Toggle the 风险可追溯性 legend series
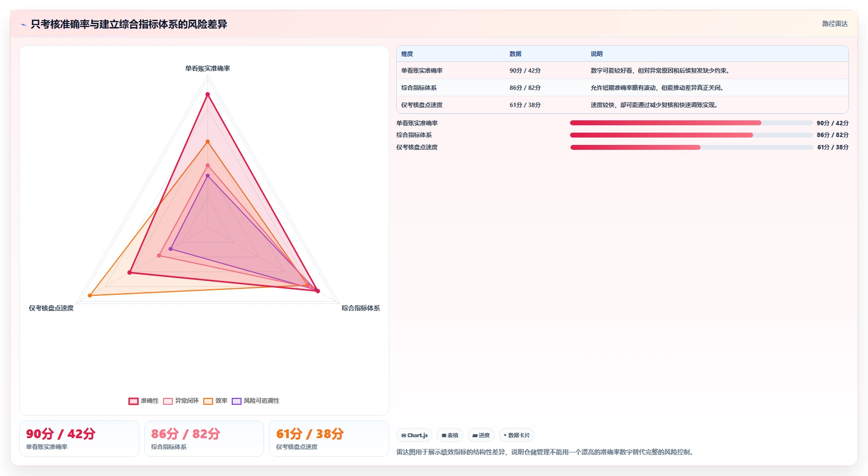The width and height of the screenshot is (868, 476). [255, 401]
